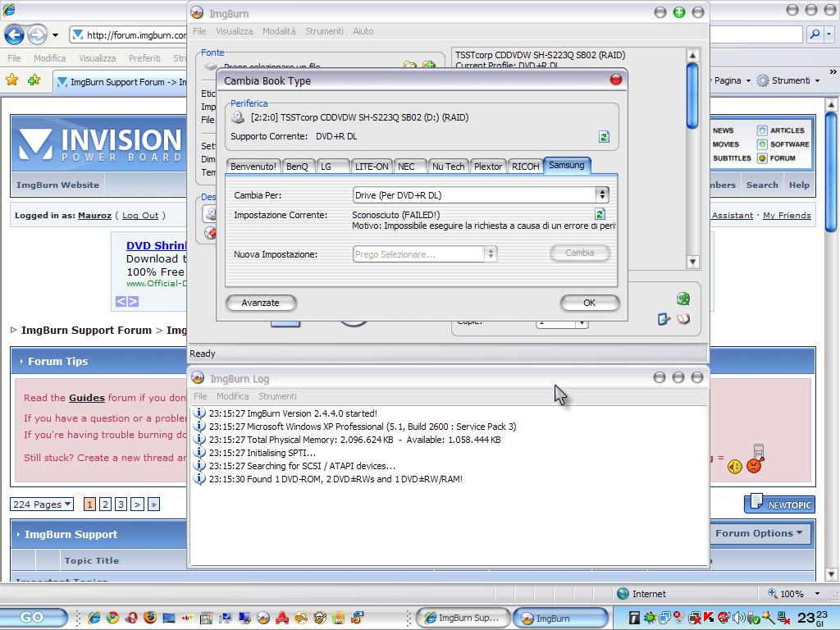The height and width of the screenshot is (630, 840).
Task: Click the Avanzate button
Action: click(260, 303)
